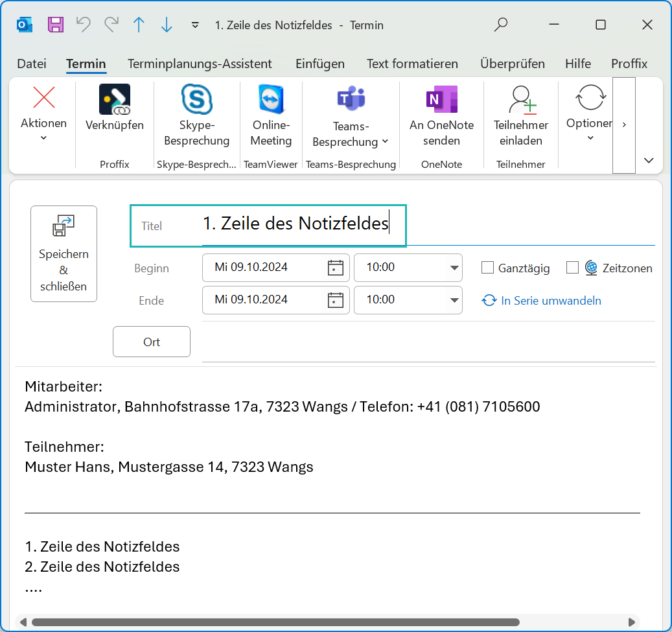Open the Quick Access Toolbar customize dropdown
Viewport: 672px width, 632px height.
pyautogui.click(x=195, y=25)
